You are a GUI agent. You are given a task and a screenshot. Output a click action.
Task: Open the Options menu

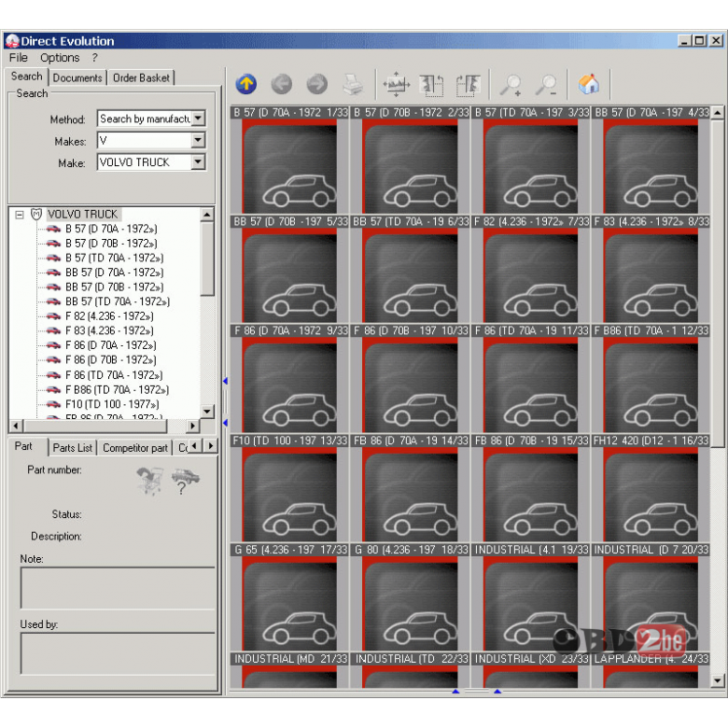60,58
